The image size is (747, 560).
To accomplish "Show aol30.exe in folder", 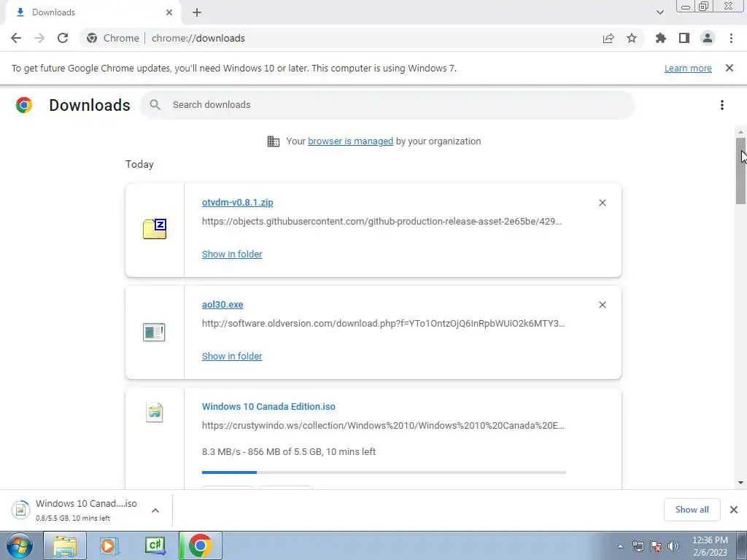I will tap(232, 356).
